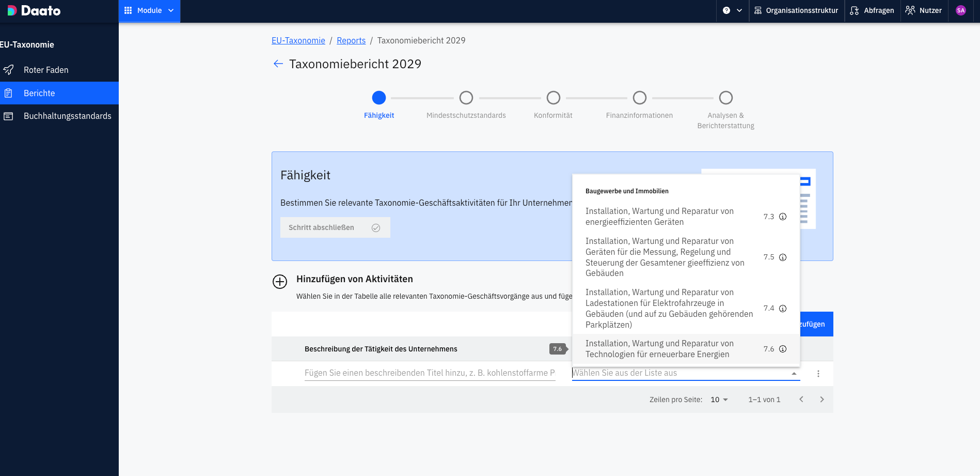This screenshot has width=980, height=476.
Task: Click the Roter Faden rocket icon
Action: point(8,70)
